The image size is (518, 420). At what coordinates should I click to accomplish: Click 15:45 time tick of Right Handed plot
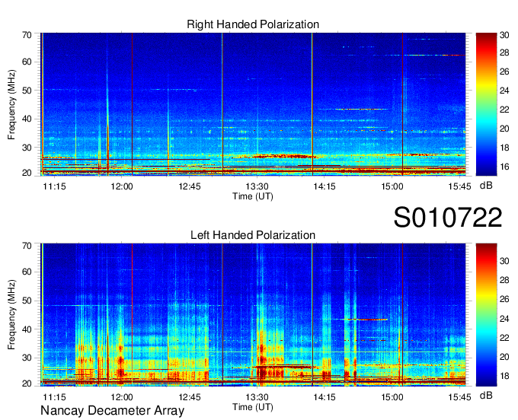point(459,186)
